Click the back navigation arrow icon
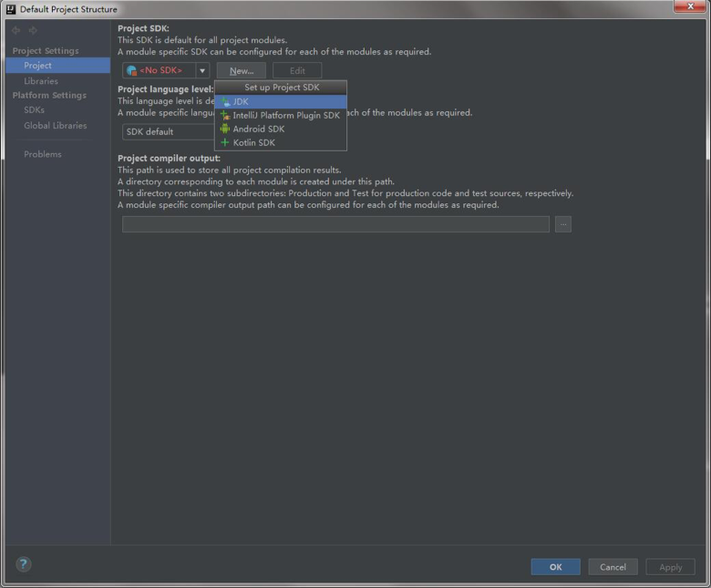 click(16, 30)
